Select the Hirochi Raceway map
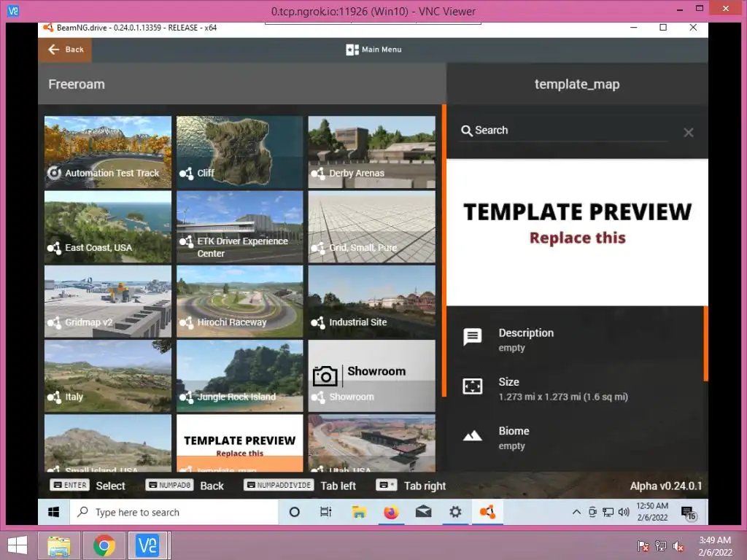This screenshot has width=747, height=560. point(239,301)
